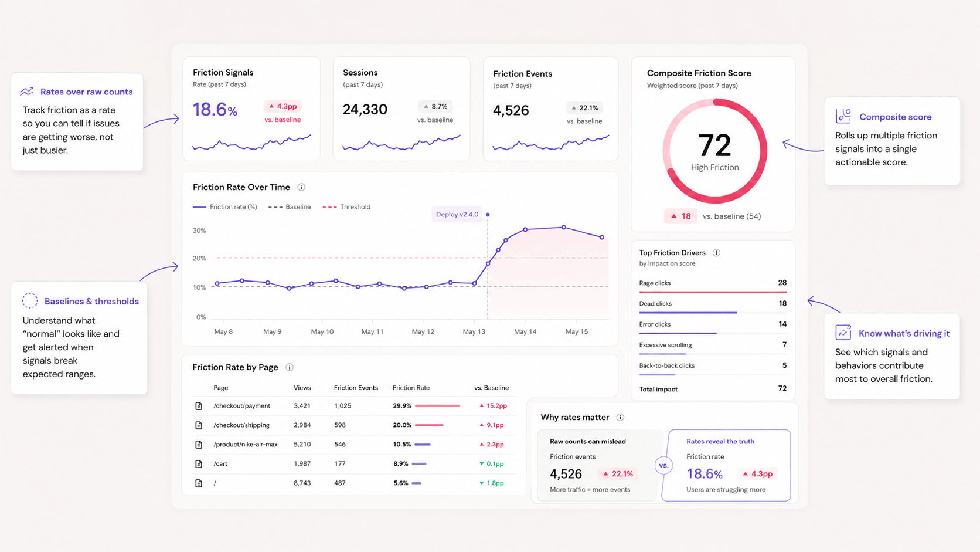Click the Rage clicks impact bar
The image size is (980, 552).
713,292
